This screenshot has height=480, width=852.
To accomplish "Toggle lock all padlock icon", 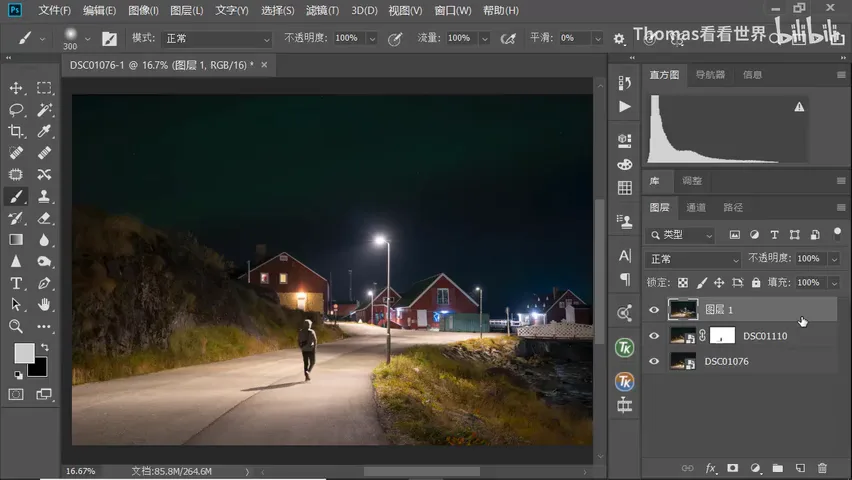I will coord(756,283).
